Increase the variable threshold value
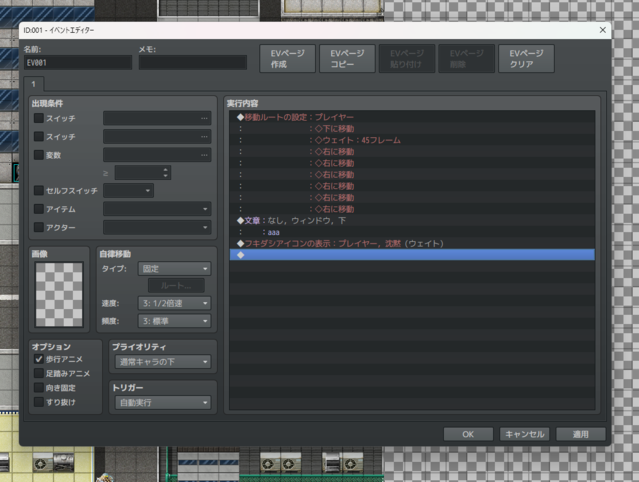The width and height of the screenshot is (639, 482). [165, 169]
